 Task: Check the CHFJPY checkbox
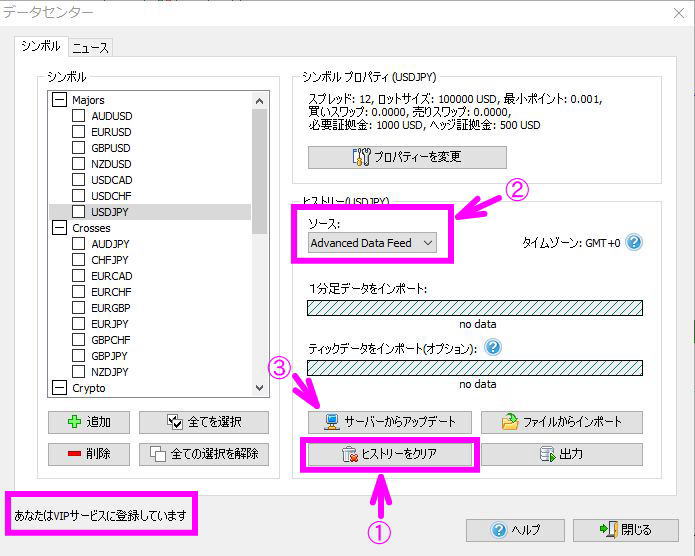[x=78, y=259]
